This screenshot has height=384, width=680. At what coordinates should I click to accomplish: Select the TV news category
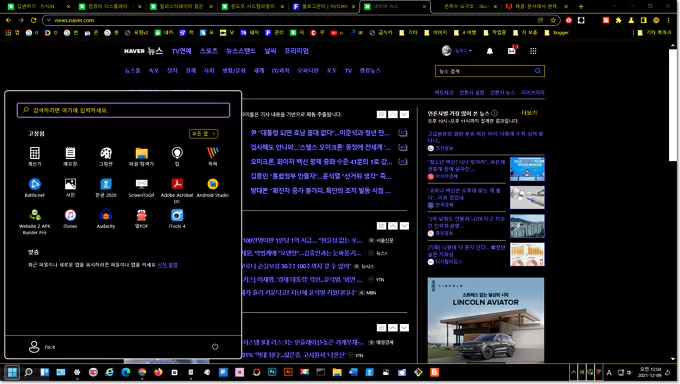click(348, 71)
